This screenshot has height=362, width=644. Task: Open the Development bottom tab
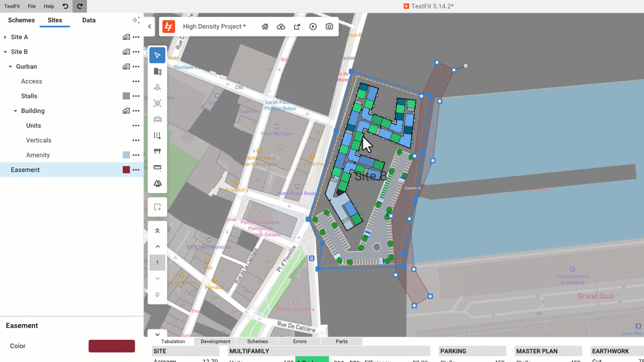[215, 341]
